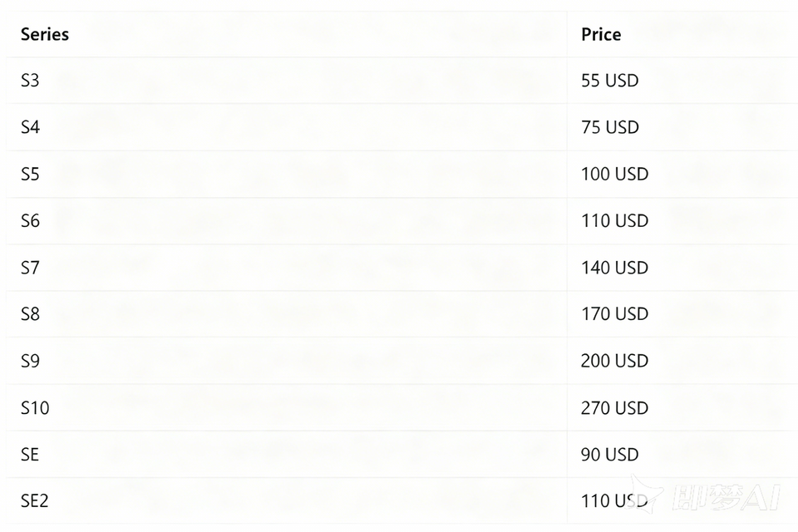Click the 170 USD price value

(x=614, y=314)
